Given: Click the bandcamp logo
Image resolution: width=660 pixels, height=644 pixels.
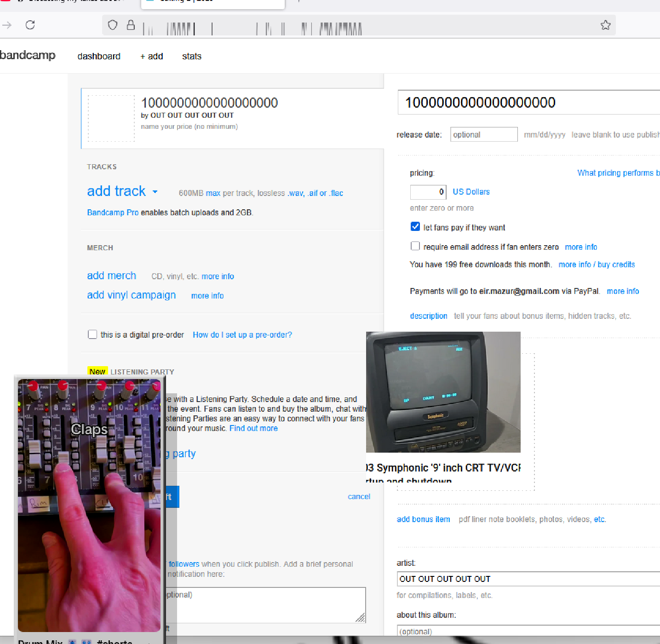Looking at the screenshot, I should (x=28, y=55).
